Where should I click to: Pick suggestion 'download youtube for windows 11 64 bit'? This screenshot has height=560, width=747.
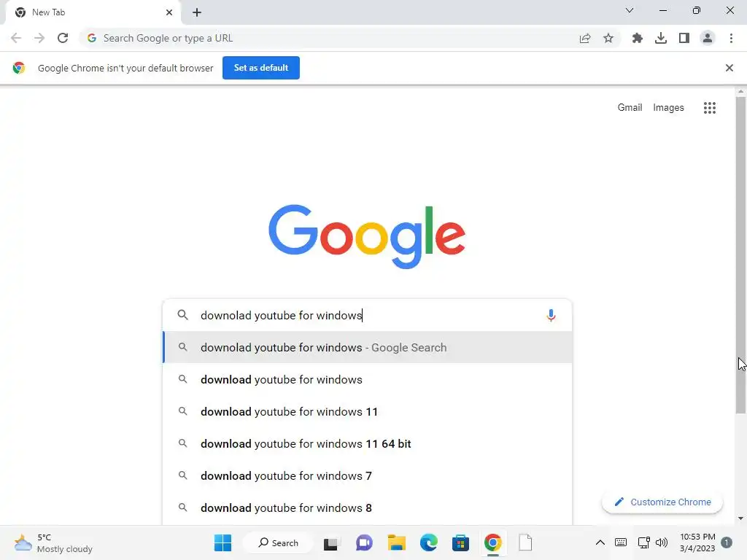[x=368, y=444]
